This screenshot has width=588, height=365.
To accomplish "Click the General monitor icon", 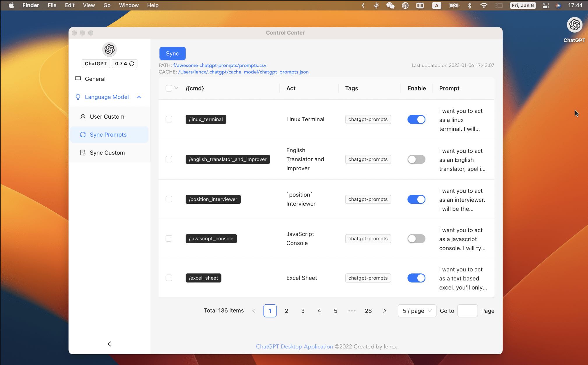I will coord(78,79).
